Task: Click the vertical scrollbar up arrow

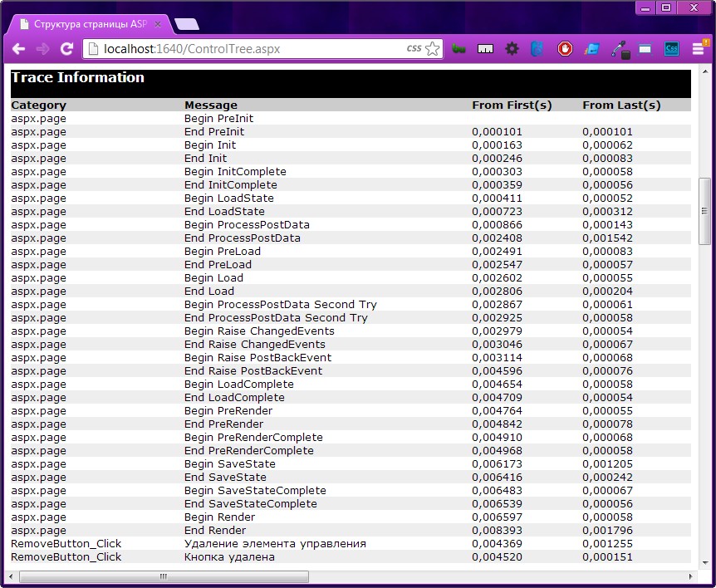Action: coord(704,72)
